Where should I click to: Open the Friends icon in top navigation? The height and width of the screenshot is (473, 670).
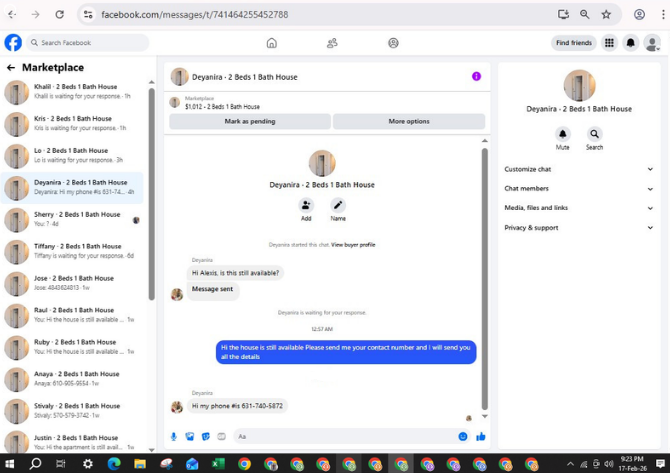click(332, 43)
